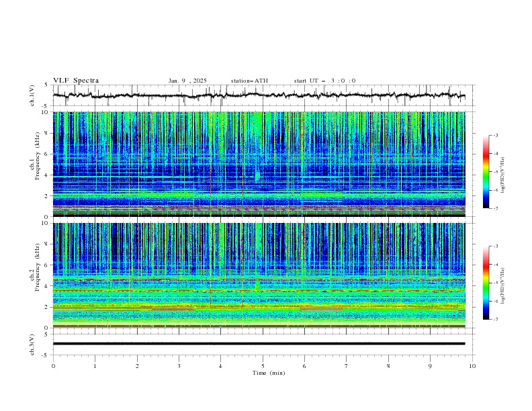Click the "-5" tick on ch.1 colorbar
Screen dimensions: 532x411
(496, 172)
